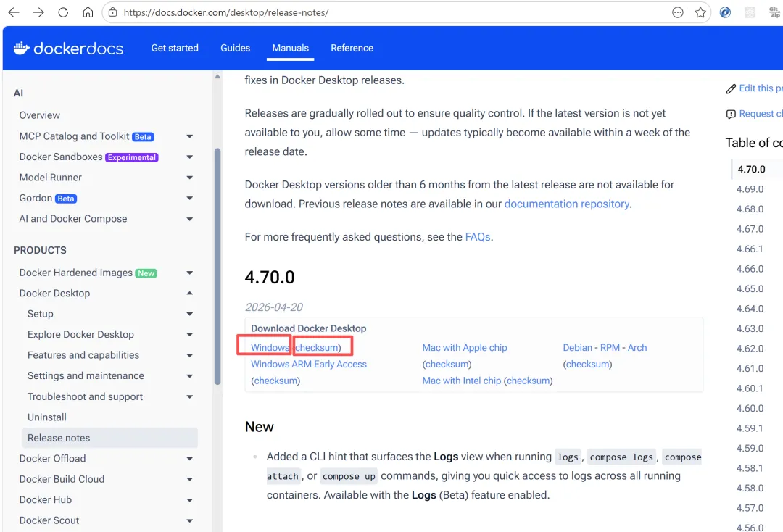The image size is (783, 532).
Task: Download Mac with Intel chip
Action: tap(461, 381)
